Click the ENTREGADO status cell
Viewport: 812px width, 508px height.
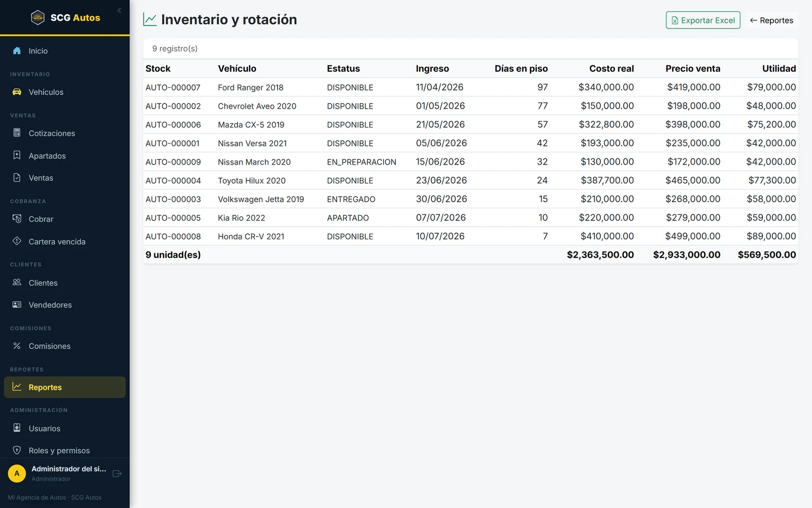pos(351,199)
